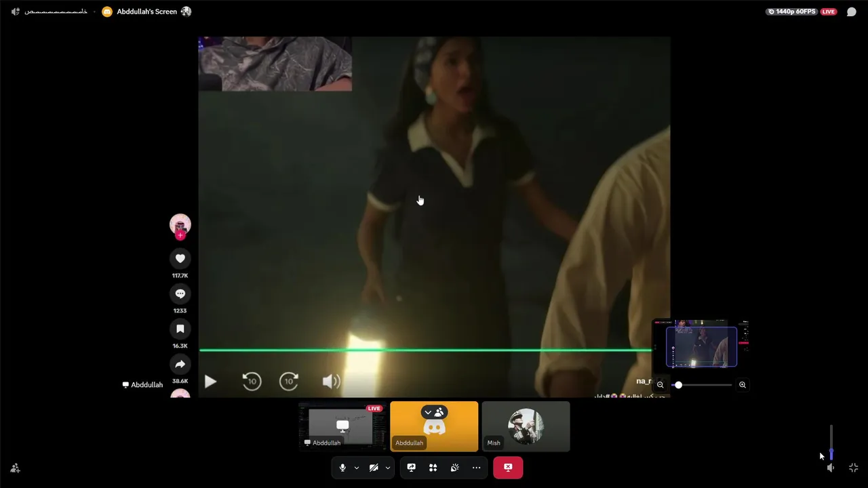Click the share your screen icon

pos(411,468)
